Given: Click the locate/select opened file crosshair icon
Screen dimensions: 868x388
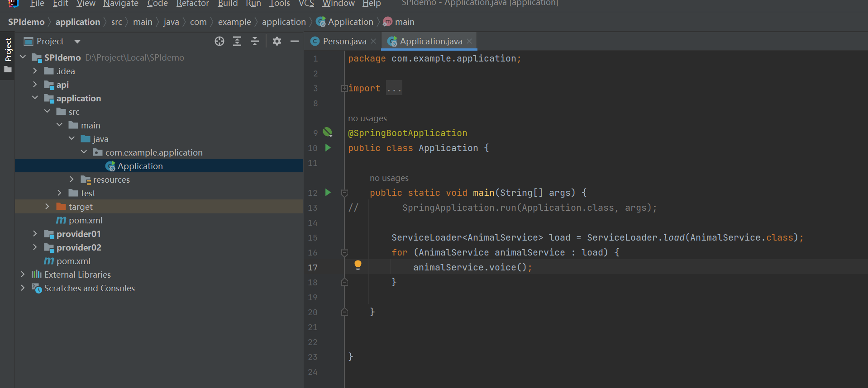Looking at the screenshot, I should click(x=219, y=41).
